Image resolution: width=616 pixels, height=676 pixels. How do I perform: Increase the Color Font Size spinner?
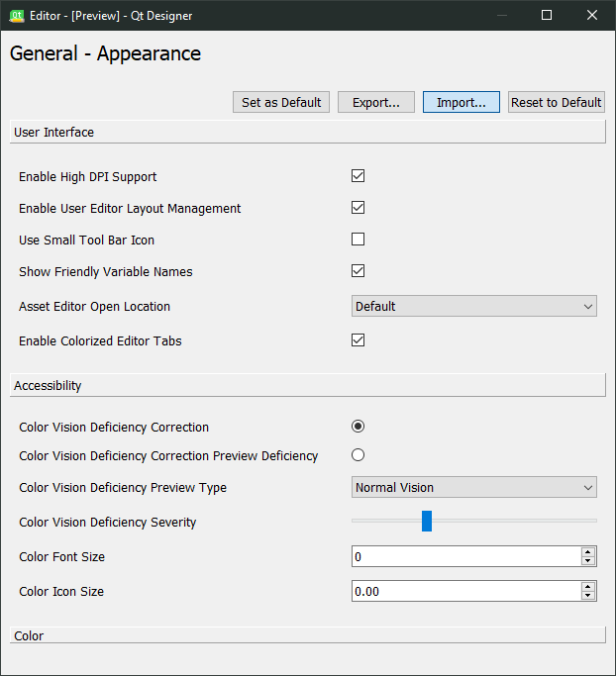pos(588,552)
